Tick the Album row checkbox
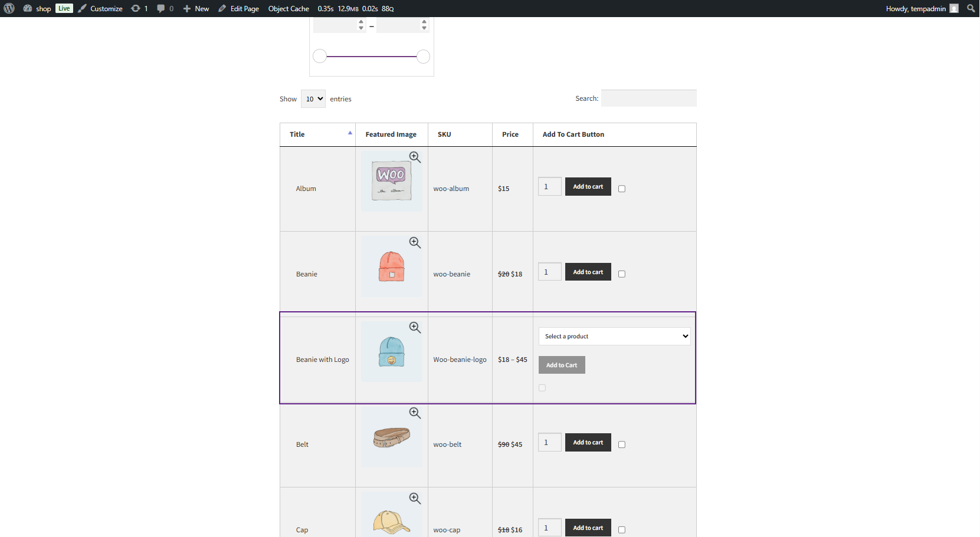Screen dimensions: 980x537 [x=622, y=189]
